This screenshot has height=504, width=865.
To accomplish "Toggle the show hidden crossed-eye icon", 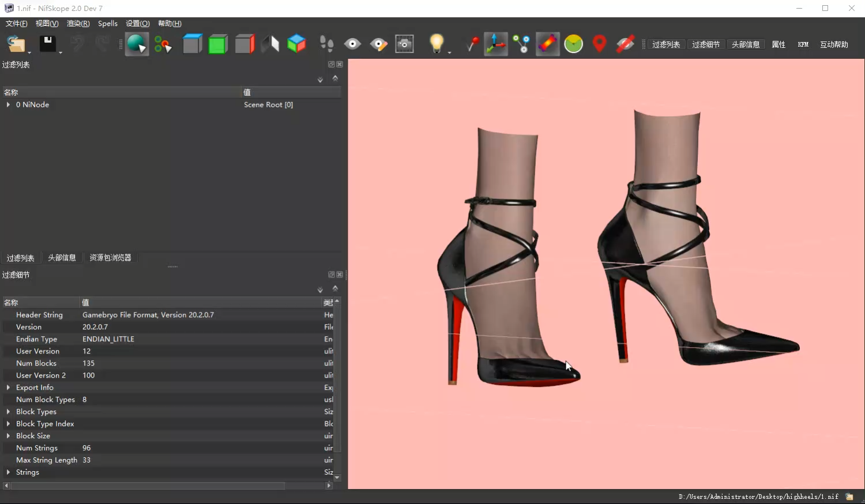I will 625,44.
